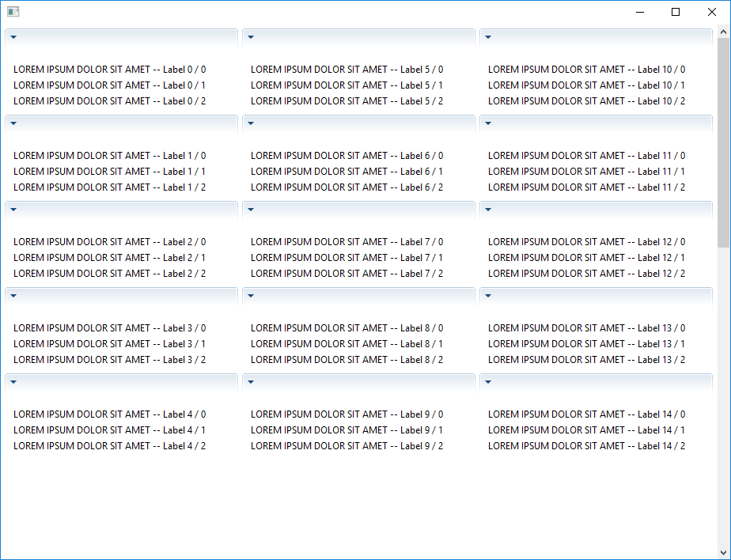The width and height of the screenshot is (731, 560).
Task: Click the scroll up arrow
Action: pyautogui.click(x=724, y=32)
